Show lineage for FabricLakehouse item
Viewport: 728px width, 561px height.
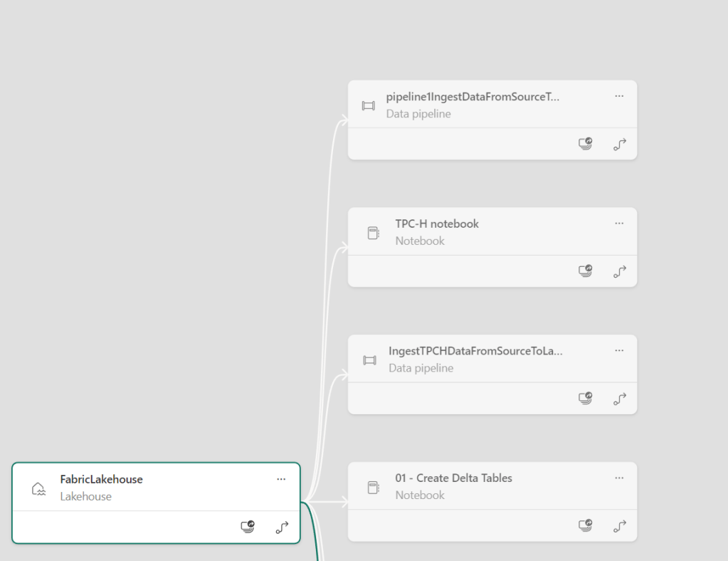[283, 528]
